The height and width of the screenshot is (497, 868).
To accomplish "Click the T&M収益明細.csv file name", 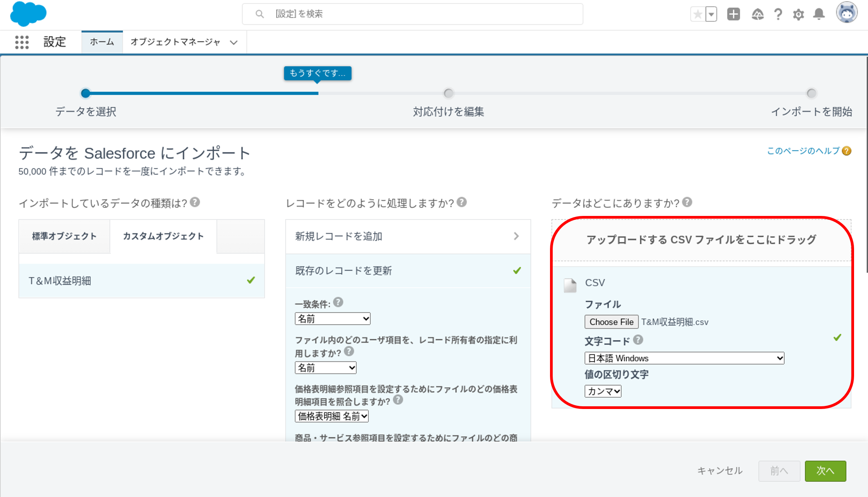I will [x=675, y=322].
